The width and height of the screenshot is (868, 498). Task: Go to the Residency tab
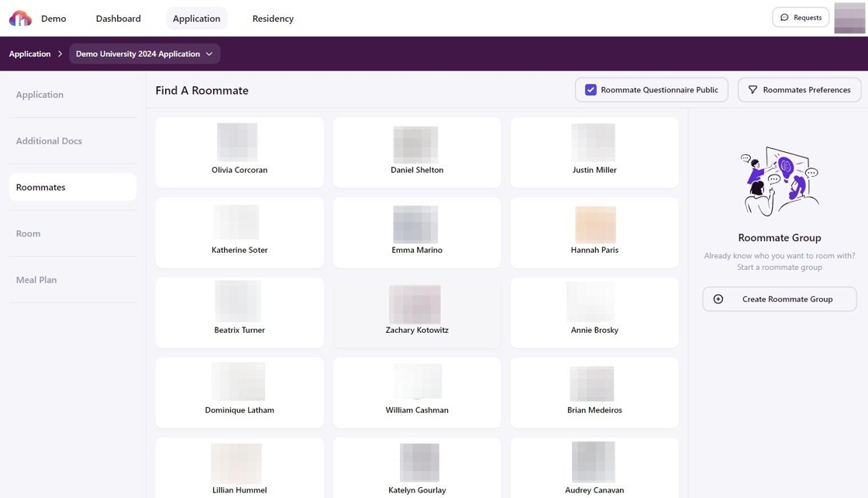click(x=273, y=19)
